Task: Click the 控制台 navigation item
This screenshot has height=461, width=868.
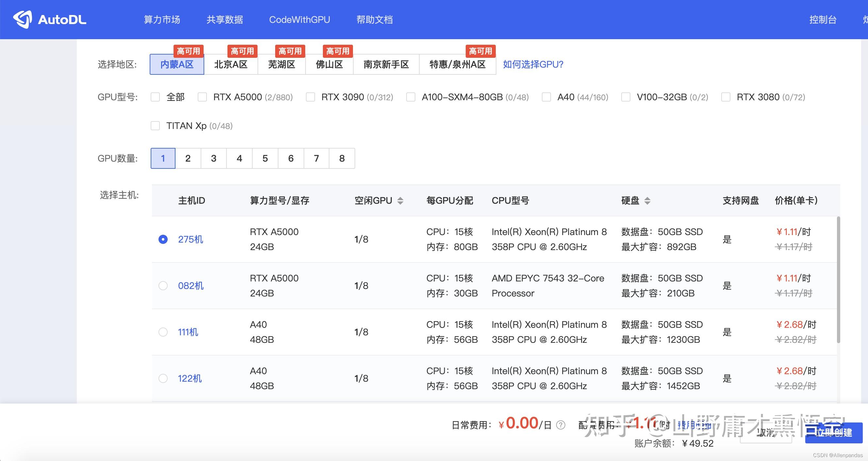Action: point(823,20)
